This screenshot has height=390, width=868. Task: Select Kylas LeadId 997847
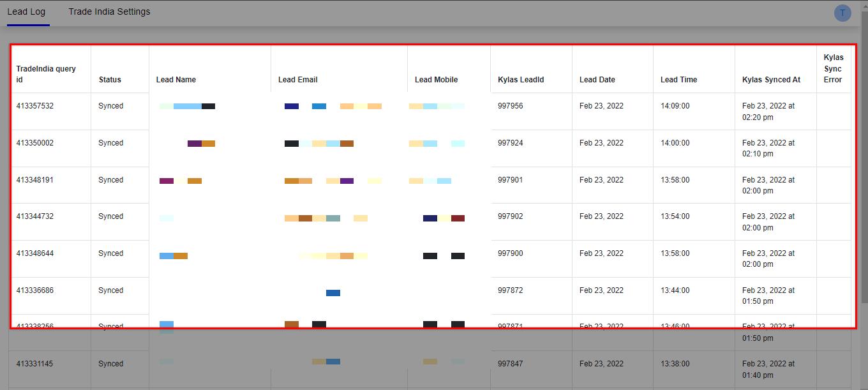511,364
